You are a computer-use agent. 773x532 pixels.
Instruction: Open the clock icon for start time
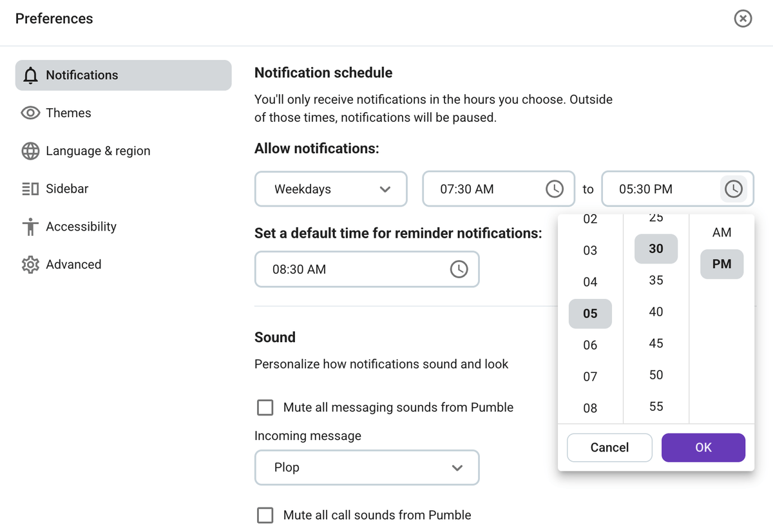coord(554,189)
